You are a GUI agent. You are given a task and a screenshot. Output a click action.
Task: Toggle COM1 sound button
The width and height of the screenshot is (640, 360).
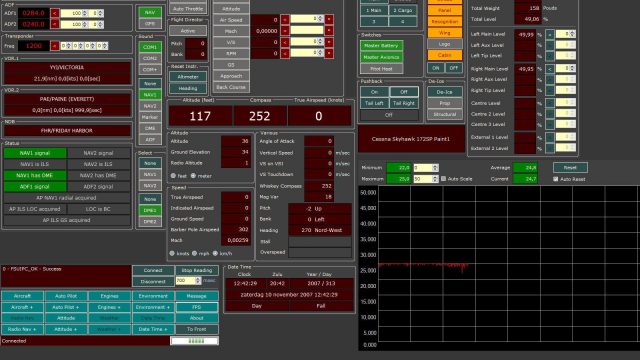(150, 47)
